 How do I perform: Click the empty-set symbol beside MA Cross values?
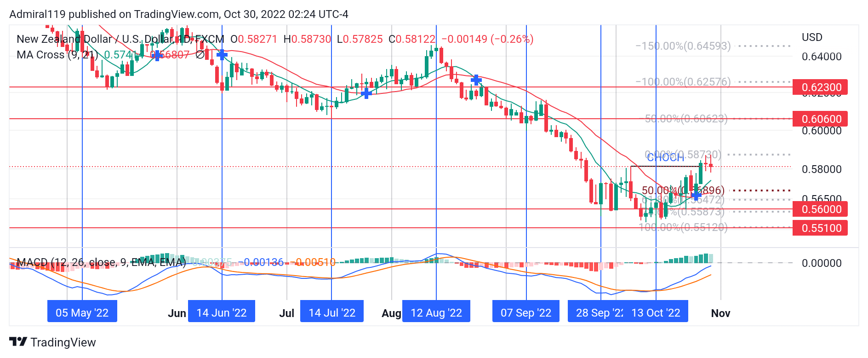(x=200, y=55)
